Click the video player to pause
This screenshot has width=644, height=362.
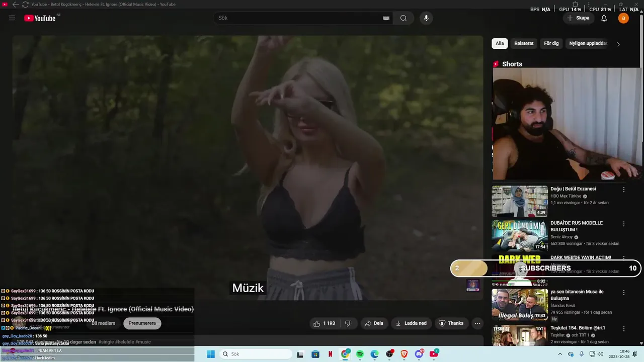248,167
